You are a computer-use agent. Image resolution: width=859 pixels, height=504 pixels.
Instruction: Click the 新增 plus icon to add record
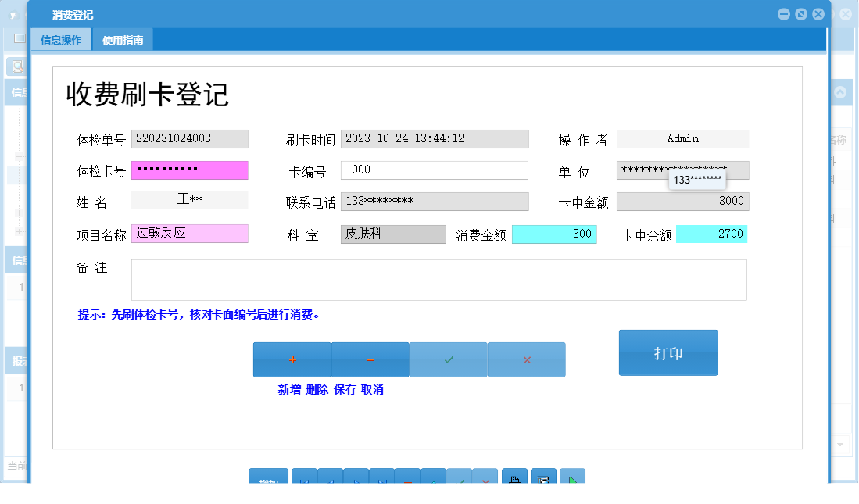pyautogui.click(x=292, y=359)
